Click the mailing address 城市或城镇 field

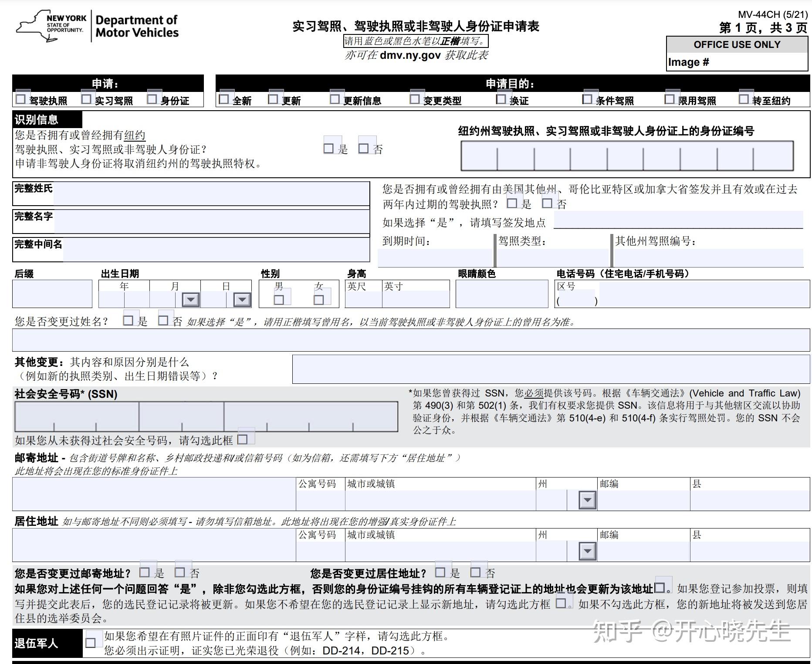click(x=440, y=500)
